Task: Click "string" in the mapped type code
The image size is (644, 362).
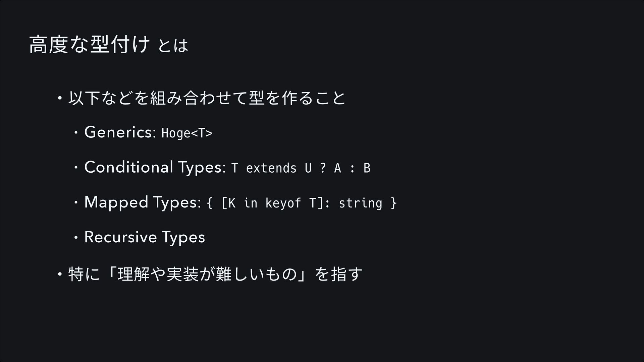Action: (x=360, y=203)
